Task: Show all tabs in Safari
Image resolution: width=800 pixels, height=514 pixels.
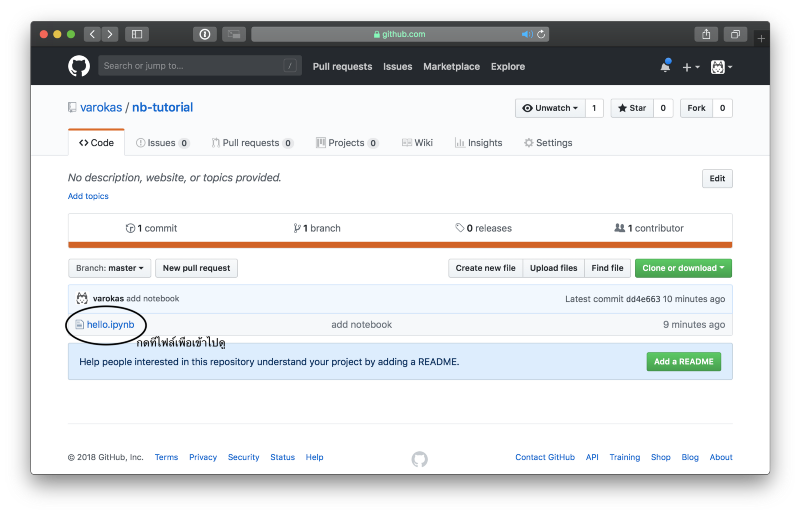Action: tap(735, 34)
